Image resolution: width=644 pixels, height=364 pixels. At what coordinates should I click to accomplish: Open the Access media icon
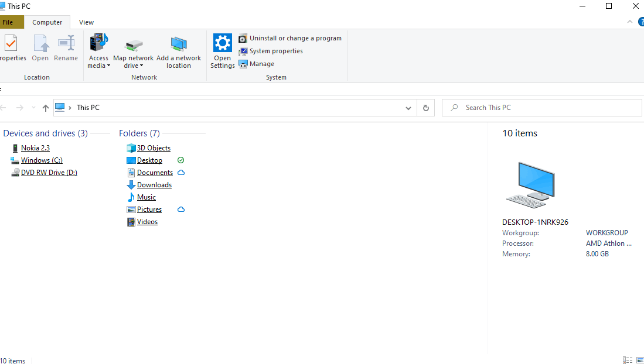(99, 43)
